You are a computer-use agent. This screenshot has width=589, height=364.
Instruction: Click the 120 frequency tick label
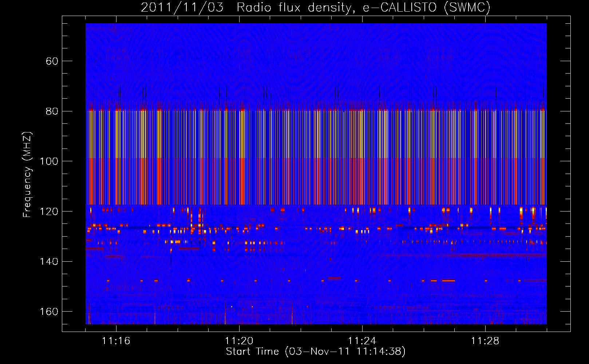click(x=49, y=211)
